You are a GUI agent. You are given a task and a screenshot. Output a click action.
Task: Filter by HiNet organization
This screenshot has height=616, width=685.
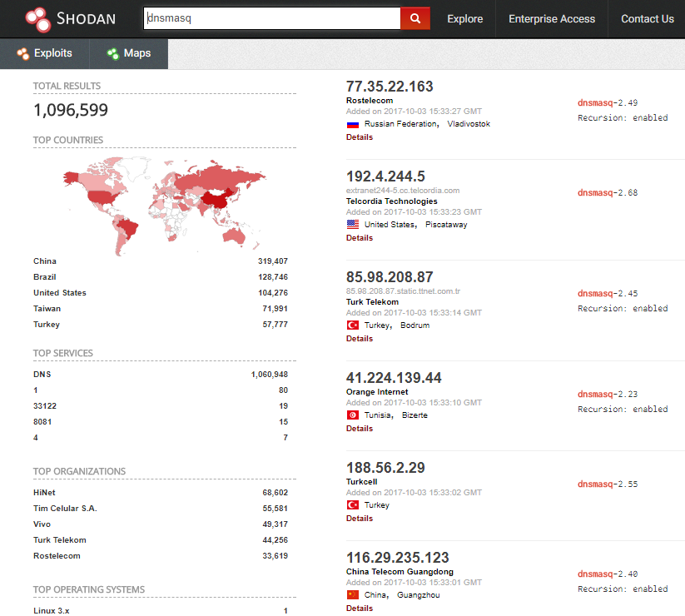[x=45, y=493]
